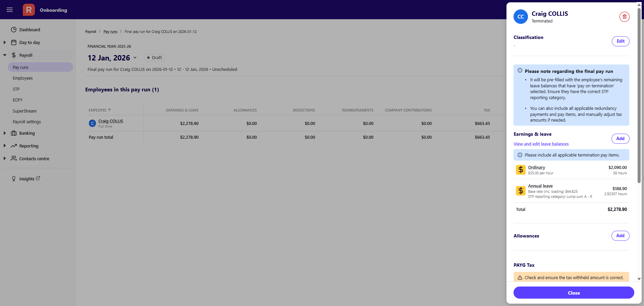Click the Pay runs breadcrumb link
644x306 pixels.
click(x=110, y=32)
